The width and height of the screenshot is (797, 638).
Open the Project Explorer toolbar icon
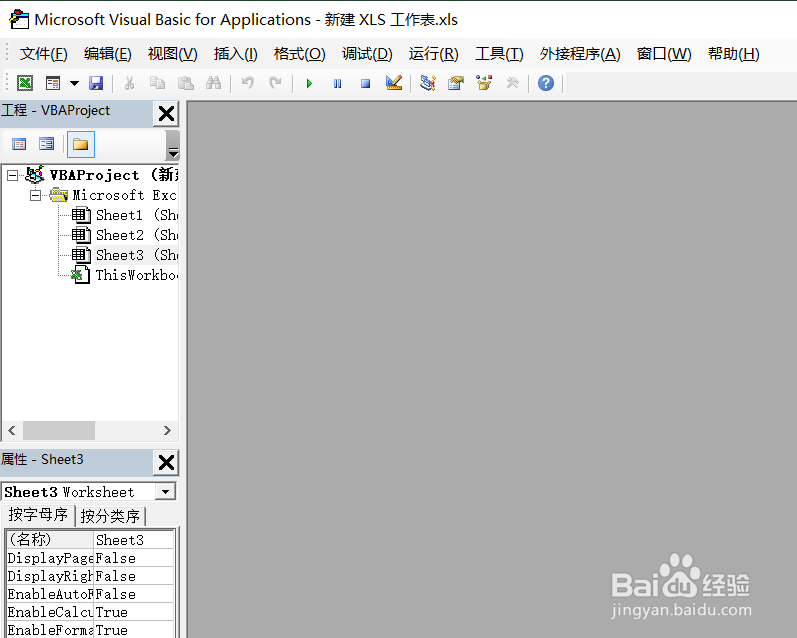(x=428, y=83)
